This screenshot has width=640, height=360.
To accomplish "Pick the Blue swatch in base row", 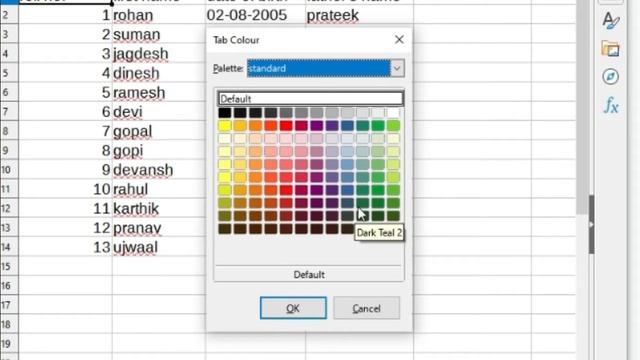I will pos(347,125).
